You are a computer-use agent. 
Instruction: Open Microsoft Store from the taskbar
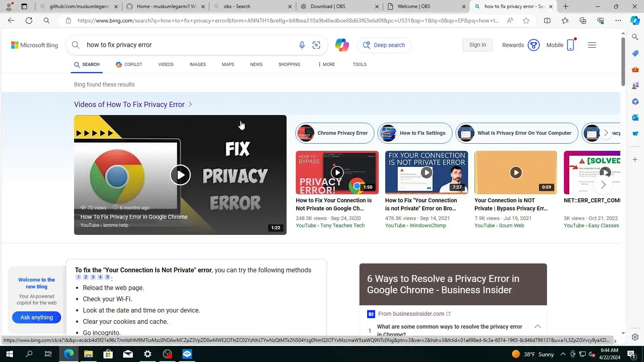108,354
